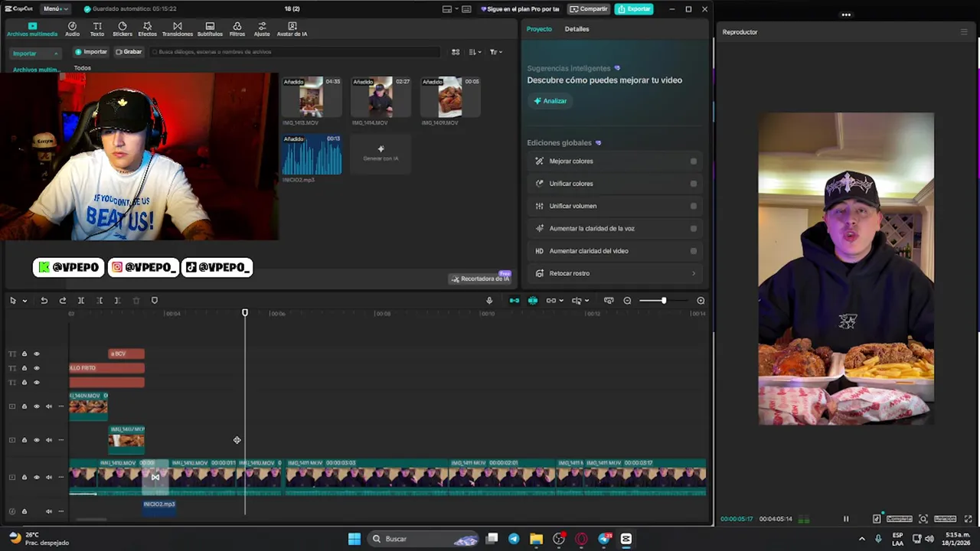The height and width of the screenshot is (551, 980).
Task: Click the Analizar button
Action: click(x=550, y=101)
